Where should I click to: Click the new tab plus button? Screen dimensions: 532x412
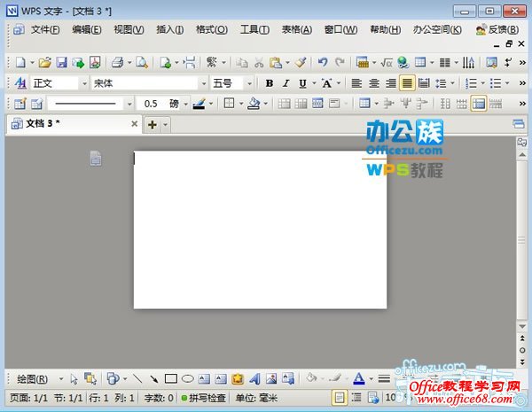coord(153,124)
